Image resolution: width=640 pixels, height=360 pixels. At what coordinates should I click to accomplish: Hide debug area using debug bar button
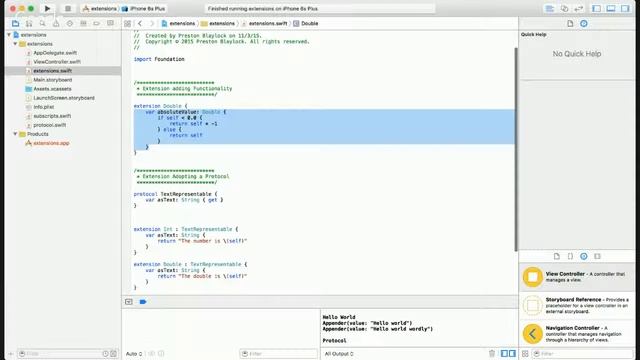[x=129, y=302]
